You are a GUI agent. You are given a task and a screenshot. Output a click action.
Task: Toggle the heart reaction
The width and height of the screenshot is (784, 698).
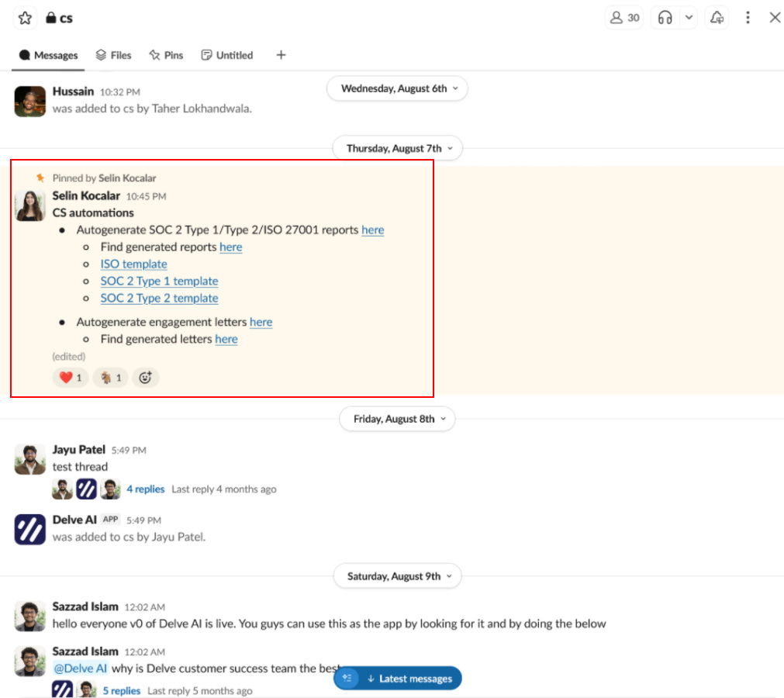pyautogui.click(x=71, y=378)
